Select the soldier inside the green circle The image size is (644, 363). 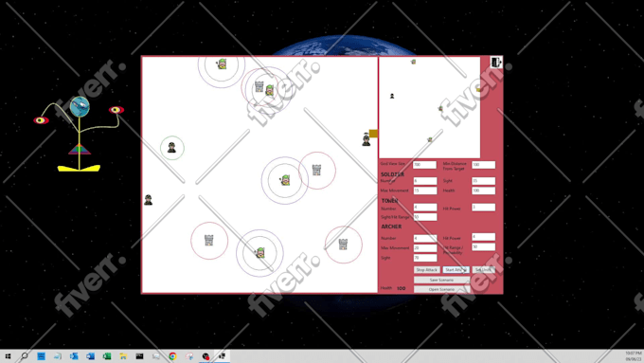pos(171,148)
